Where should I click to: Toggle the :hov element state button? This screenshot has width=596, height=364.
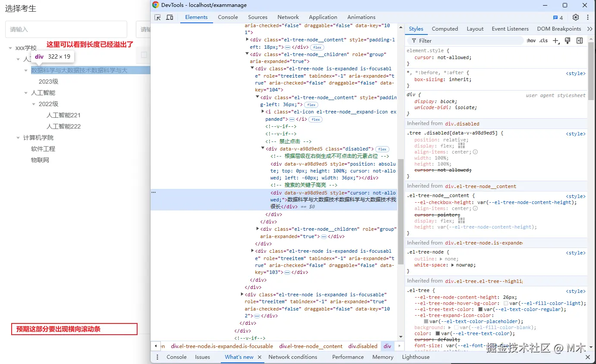pos(531,41)
